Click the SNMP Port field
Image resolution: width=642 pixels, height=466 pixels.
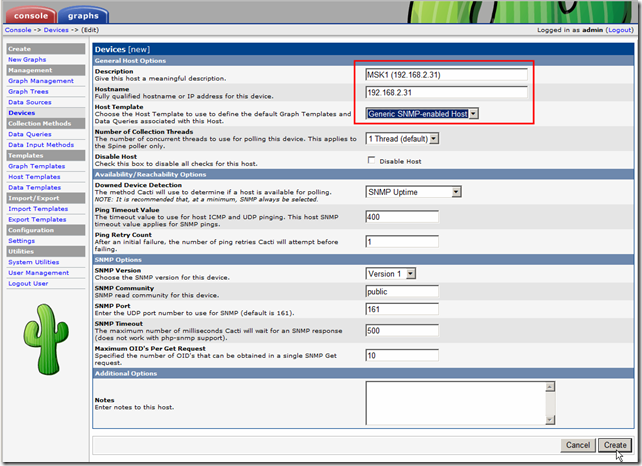pos(402,309)
